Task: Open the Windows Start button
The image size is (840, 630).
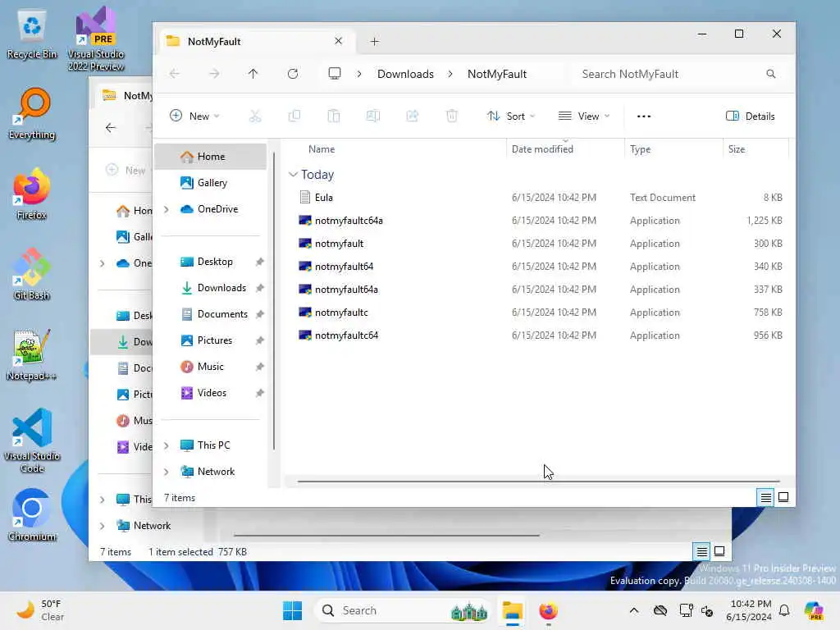Action: (x=293, y=610)
